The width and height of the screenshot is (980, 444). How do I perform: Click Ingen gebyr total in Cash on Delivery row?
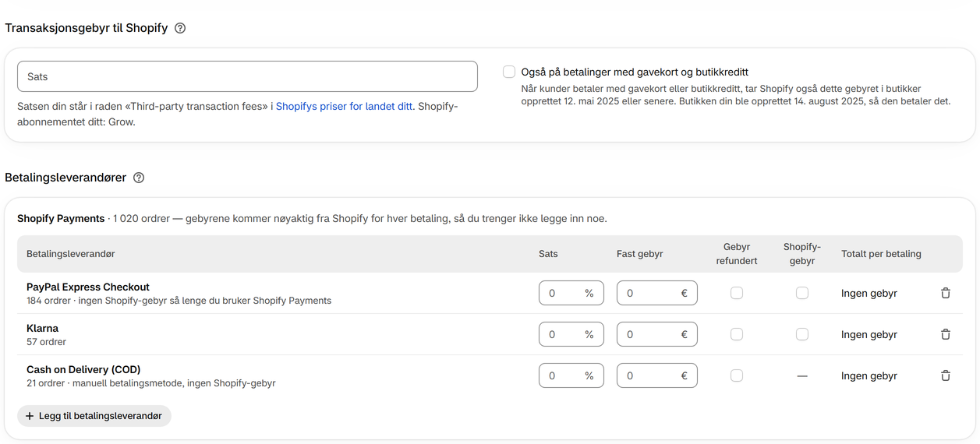tap(869, 375)
